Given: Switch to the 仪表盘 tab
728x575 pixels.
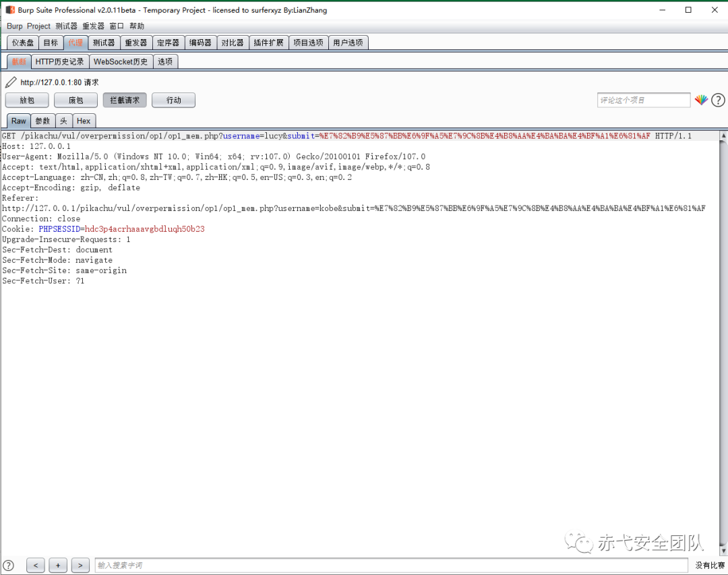Looking at the screenshot, I should click(x=23, y=42).
